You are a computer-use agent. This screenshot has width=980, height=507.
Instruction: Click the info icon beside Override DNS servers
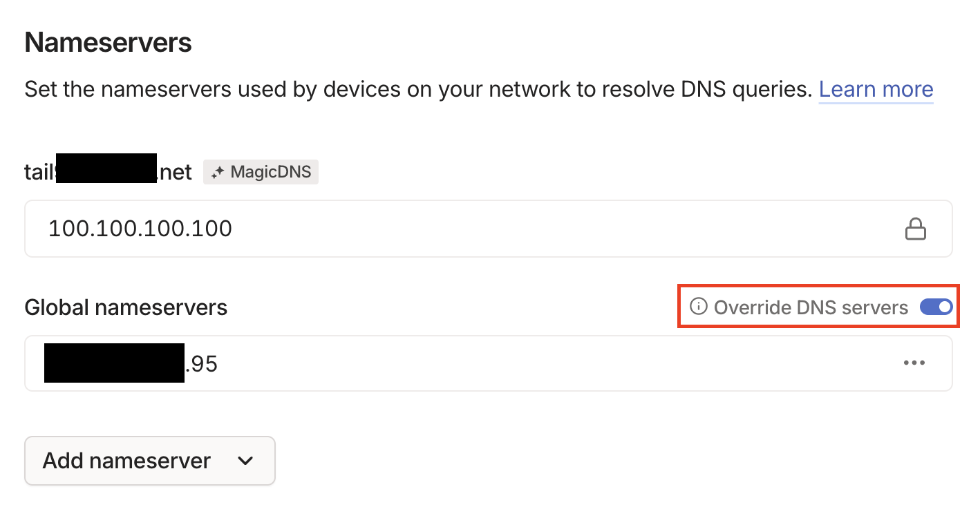(698, 307)
